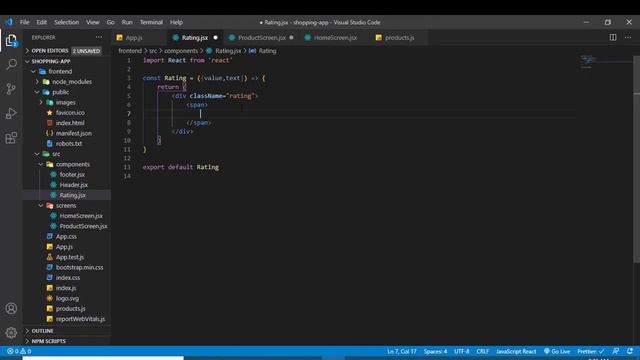Open the Terminal menu
The height and width of the screenshot is (360, 640).
point(151,22)
